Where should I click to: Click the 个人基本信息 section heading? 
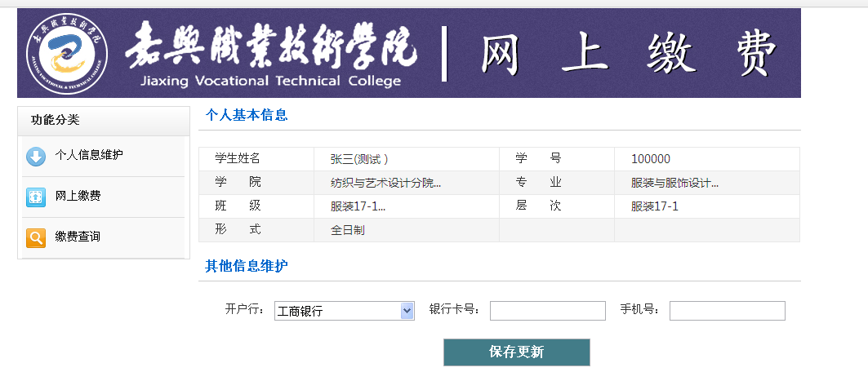[x=246, y=115]
